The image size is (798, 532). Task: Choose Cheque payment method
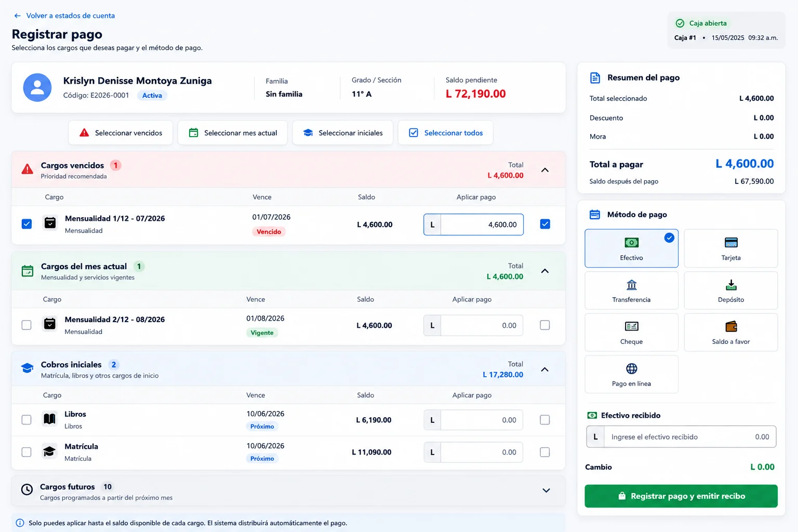[x=631, y=332]
